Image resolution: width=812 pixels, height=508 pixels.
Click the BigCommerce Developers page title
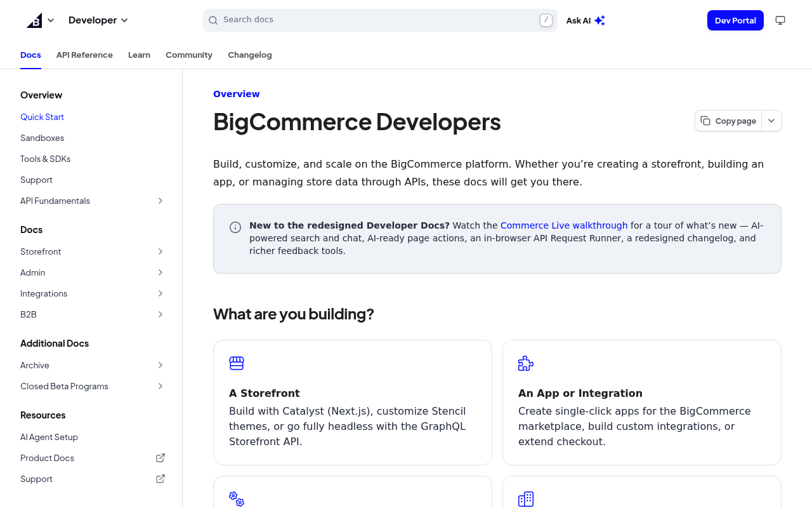[x=357, y=121]
